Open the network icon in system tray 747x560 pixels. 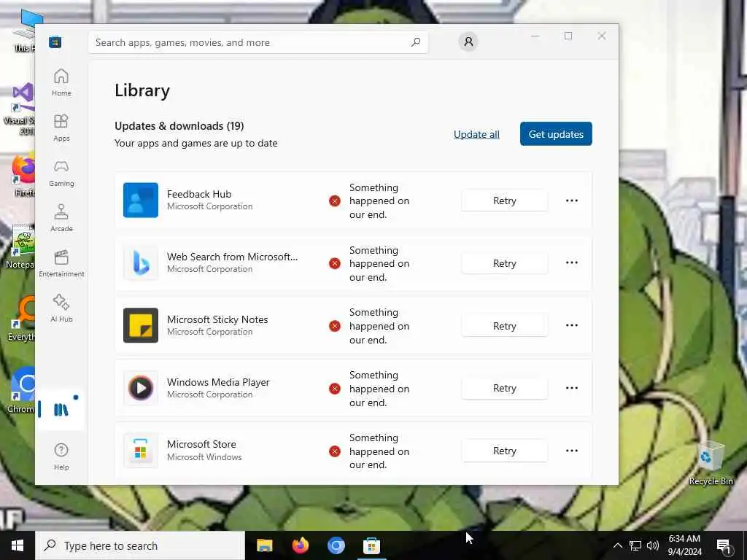[x=635, y=545]
